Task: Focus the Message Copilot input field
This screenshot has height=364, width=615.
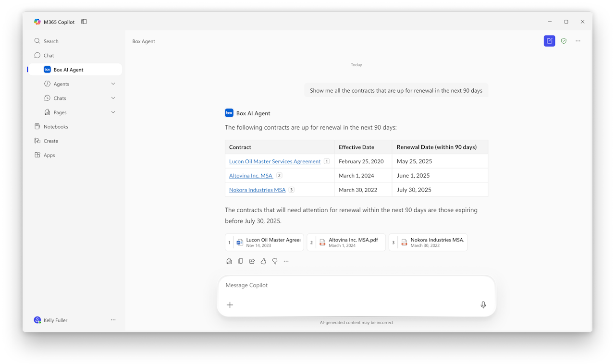Action: pos(357,285)
